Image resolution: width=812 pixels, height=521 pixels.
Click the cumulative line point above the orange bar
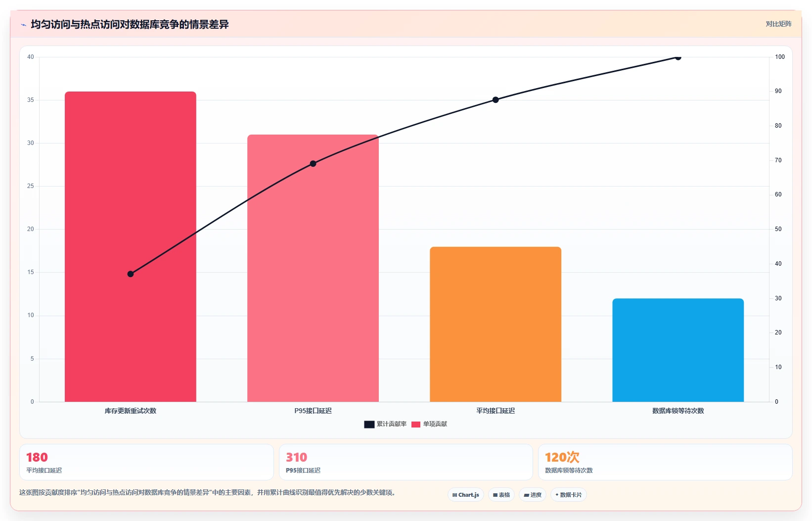[496, 100]
